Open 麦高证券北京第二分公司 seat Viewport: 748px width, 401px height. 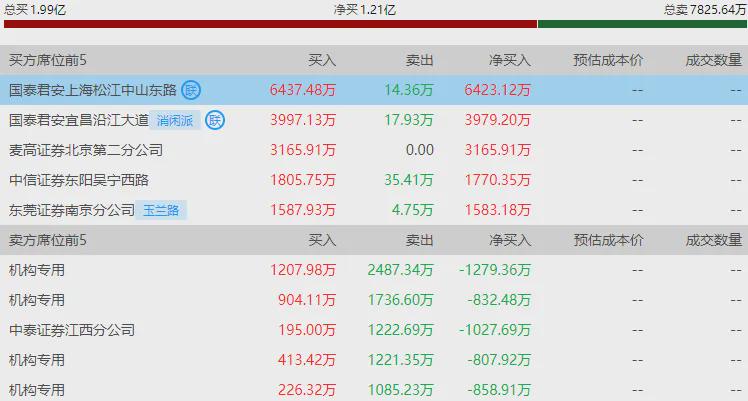[x=86, y=150]
